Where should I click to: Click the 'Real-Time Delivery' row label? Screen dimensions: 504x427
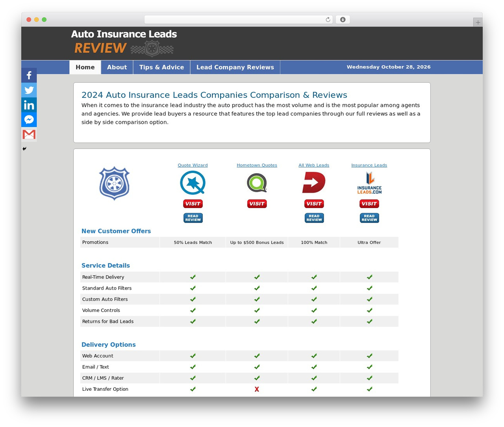(x=103, y=277)
